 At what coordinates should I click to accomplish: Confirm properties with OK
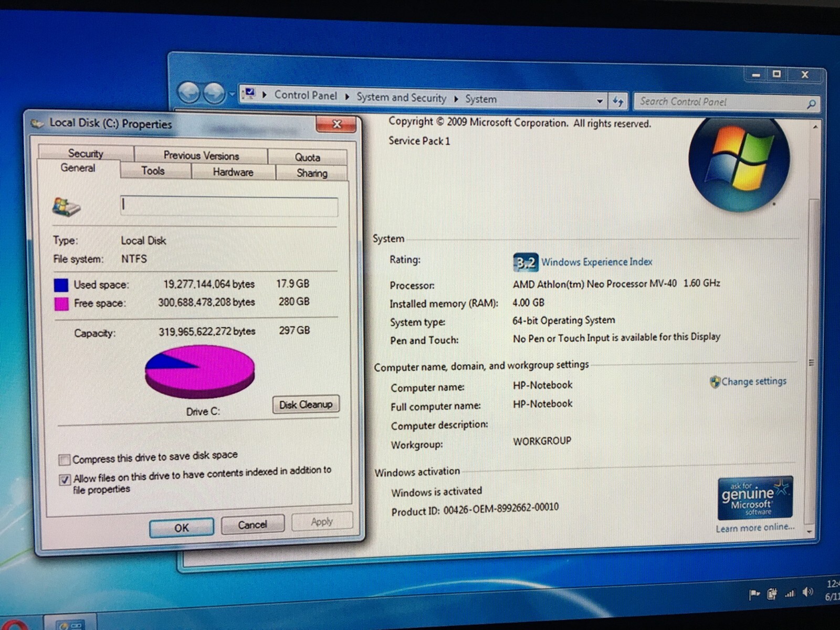click(x=182, y=528)
